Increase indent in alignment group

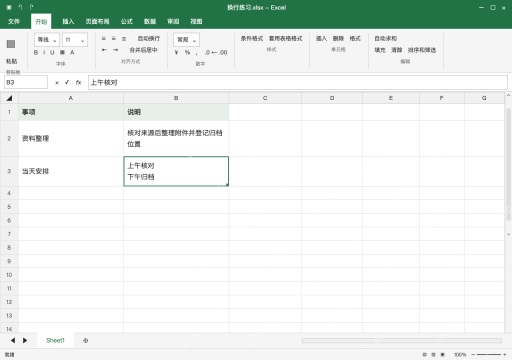pos(115,50)
